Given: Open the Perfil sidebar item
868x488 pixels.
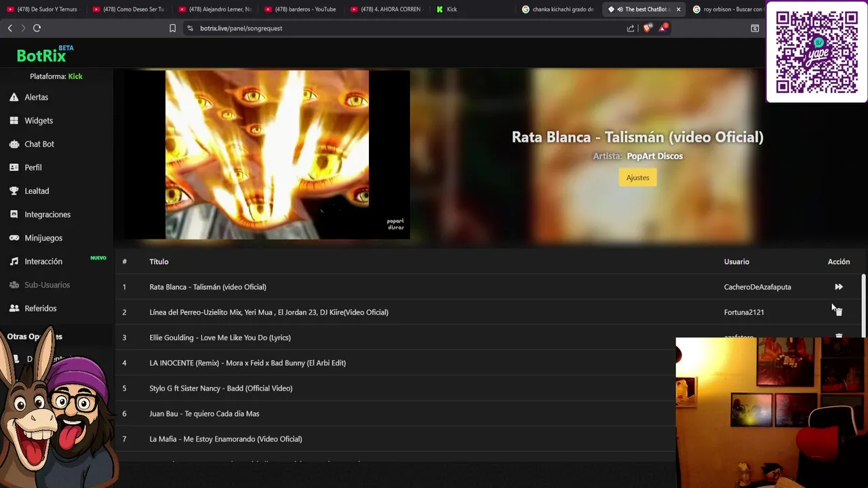Looking at the screenshot, I should pyautogui.click(x=33, y=167).
